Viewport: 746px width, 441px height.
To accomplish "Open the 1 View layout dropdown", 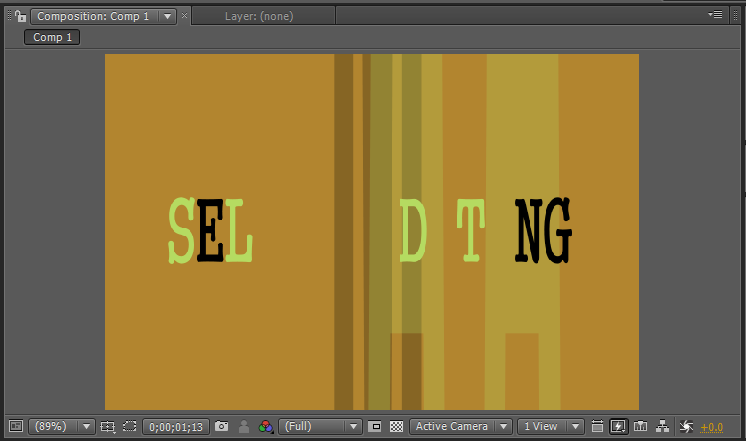I will coord(550,426).
